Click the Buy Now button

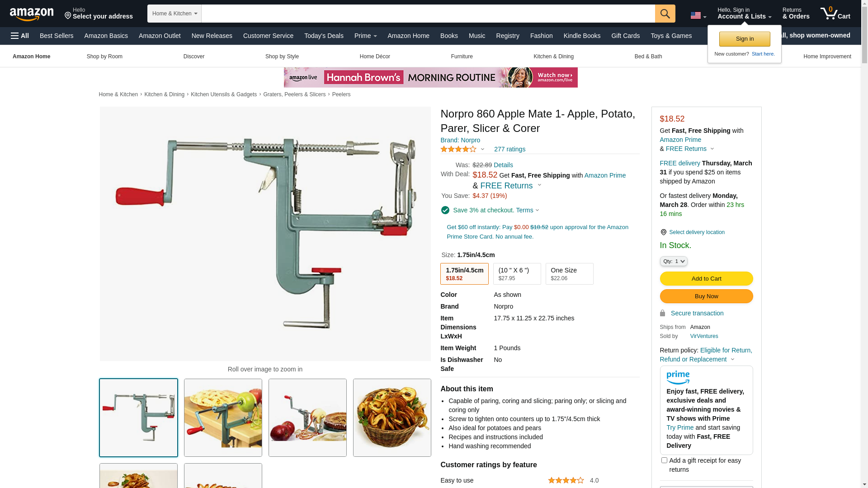click(x=706, y=296)
